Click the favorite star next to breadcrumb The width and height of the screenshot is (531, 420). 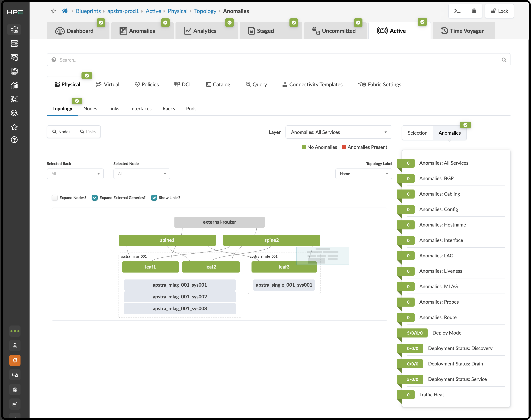54,11
